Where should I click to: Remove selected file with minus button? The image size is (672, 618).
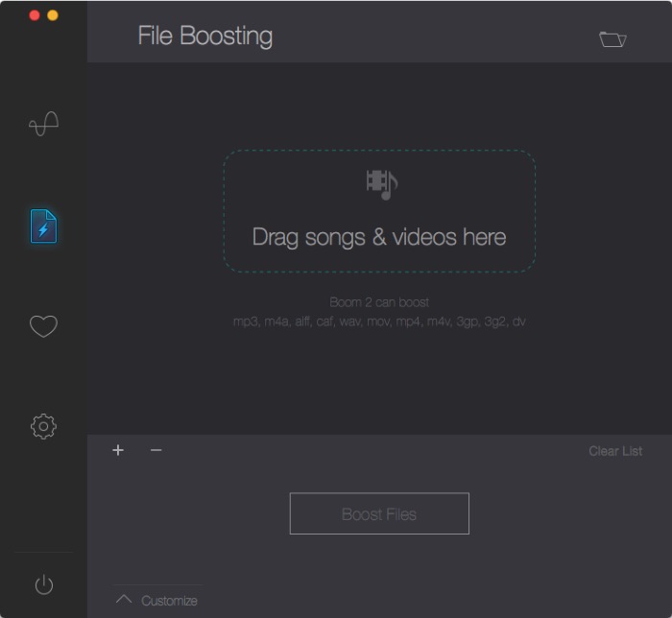tap(156, 450)
